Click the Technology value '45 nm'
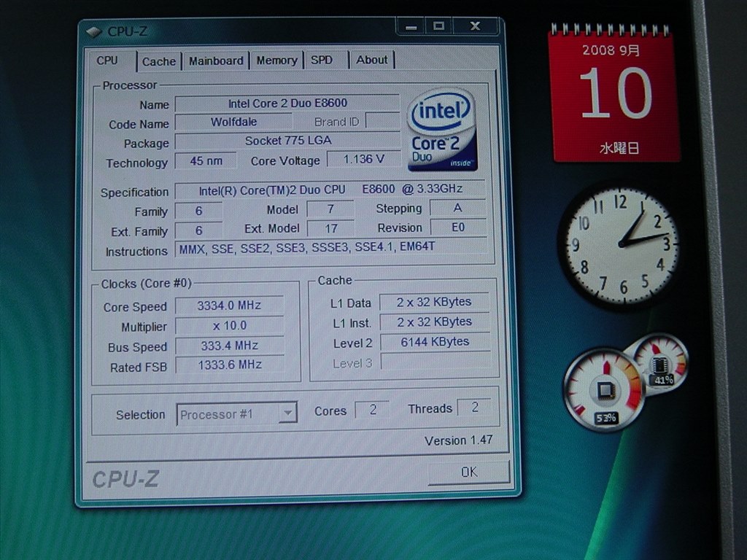 coord(206,161)
